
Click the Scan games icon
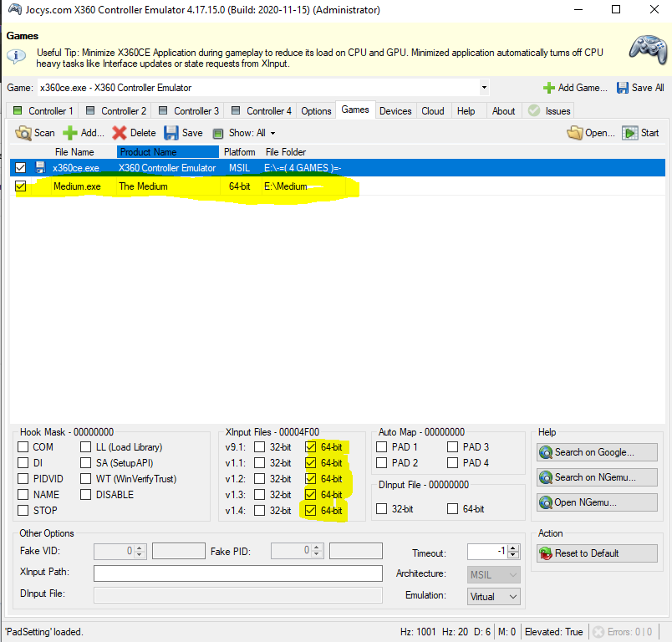coord(23,133)
